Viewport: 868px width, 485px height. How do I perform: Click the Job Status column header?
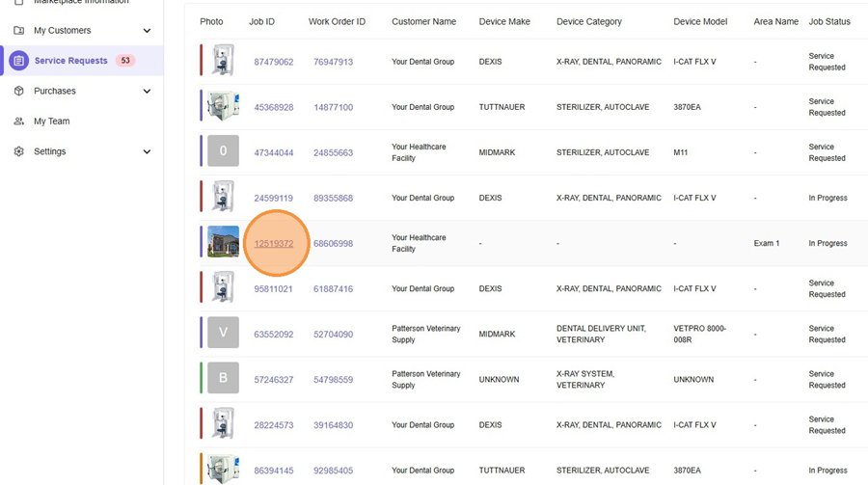pos(828,21)
